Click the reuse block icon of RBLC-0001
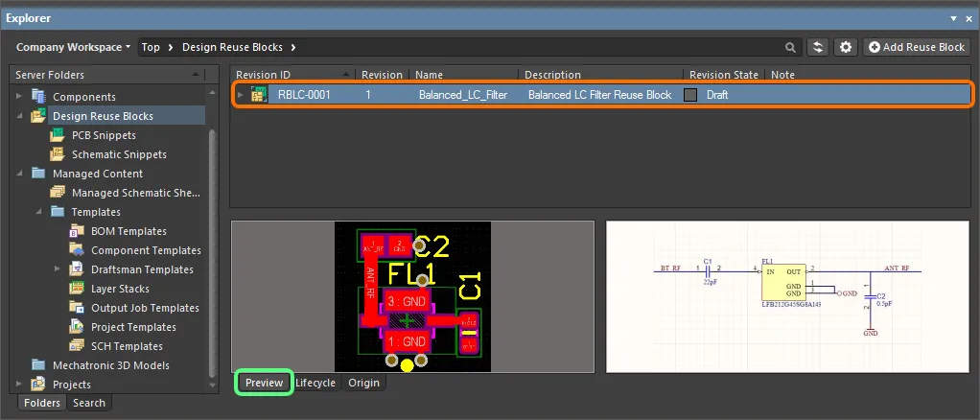Image resolution: width=980 pixels, height=420 pixels. pyautogui.click(x=258, y=95)
